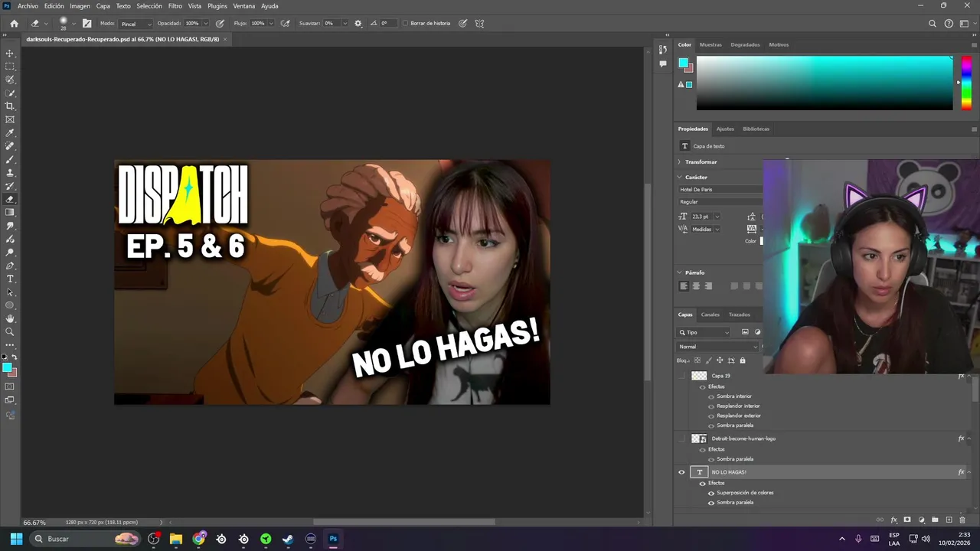Open Steam from the taskbar
Image resolution: width=980 pixels, height=551 pixels.
click(x=288, y=539)
